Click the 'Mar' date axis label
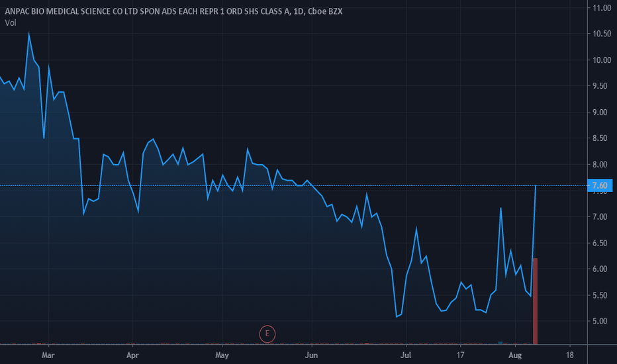This screenshot has height=364, width=617. coord(48,355)
